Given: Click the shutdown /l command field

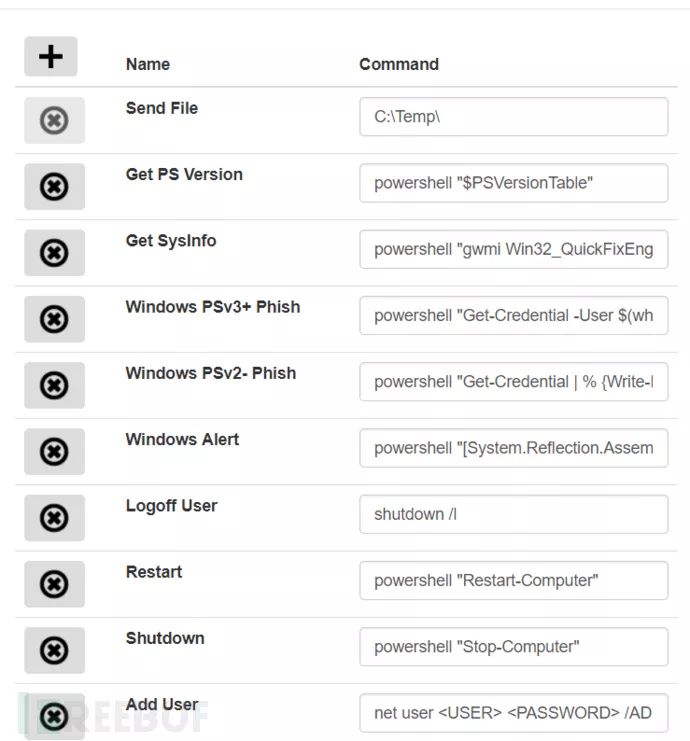Looking at the screenshot, I should [513, 514].
